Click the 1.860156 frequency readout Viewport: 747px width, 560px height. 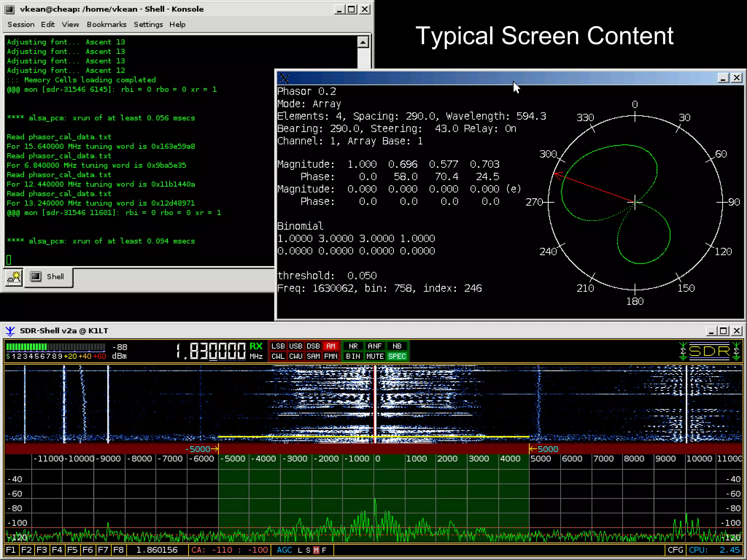click(x=157, y=550)
